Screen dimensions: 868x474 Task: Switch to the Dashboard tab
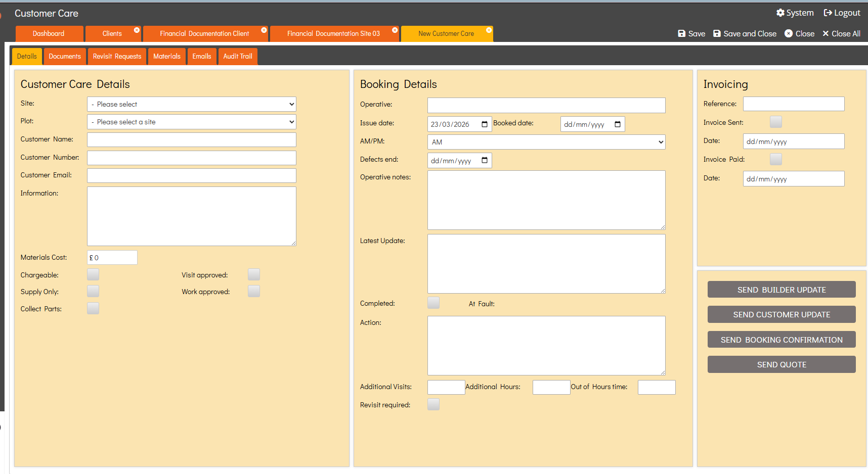[x=49, y=34]
